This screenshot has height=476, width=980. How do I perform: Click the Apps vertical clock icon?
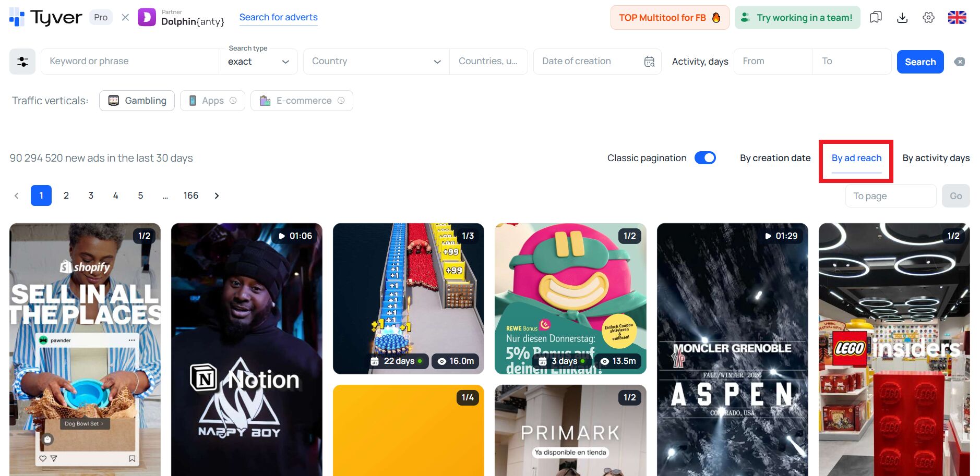(x=233, y=101)
